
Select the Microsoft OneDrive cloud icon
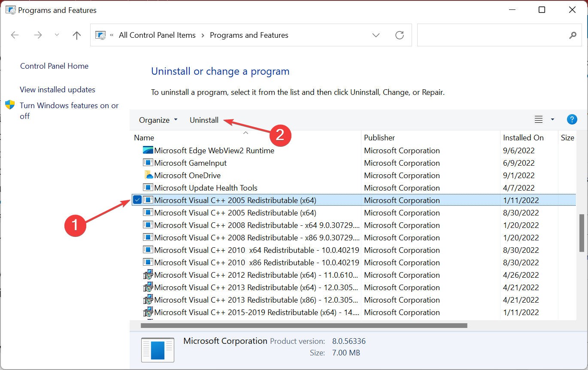(148, 176)
